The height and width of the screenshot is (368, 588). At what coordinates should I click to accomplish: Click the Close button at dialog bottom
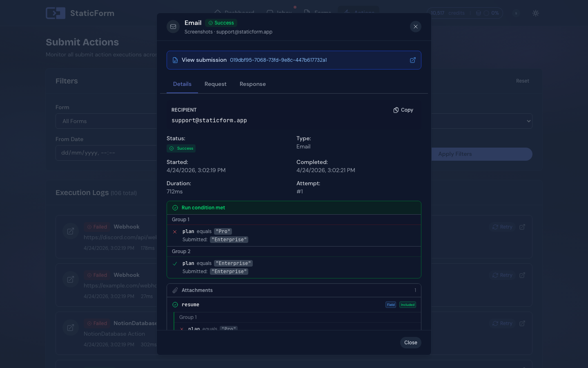(x=411, y=343)
